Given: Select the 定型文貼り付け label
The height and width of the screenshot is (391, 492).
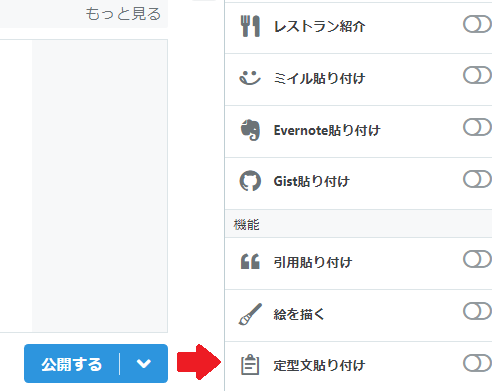Looking at the screenshot, I should (319, 365).
